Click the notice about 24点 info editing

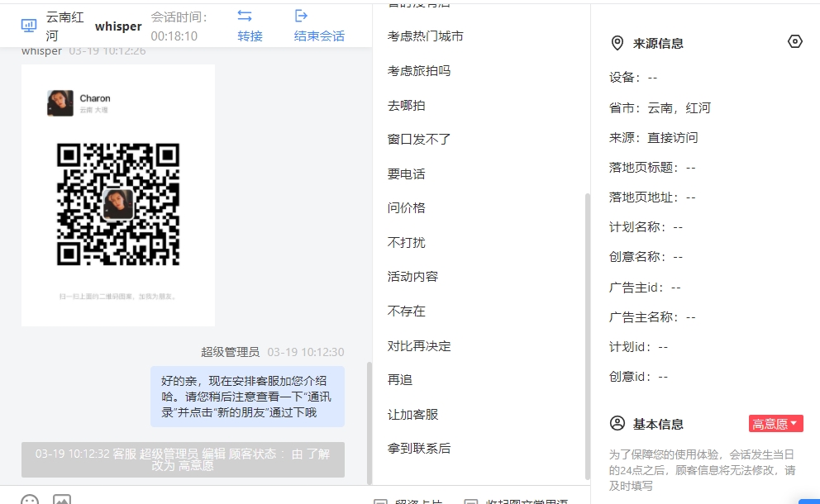pyautogui.click(x=702, y=470)
